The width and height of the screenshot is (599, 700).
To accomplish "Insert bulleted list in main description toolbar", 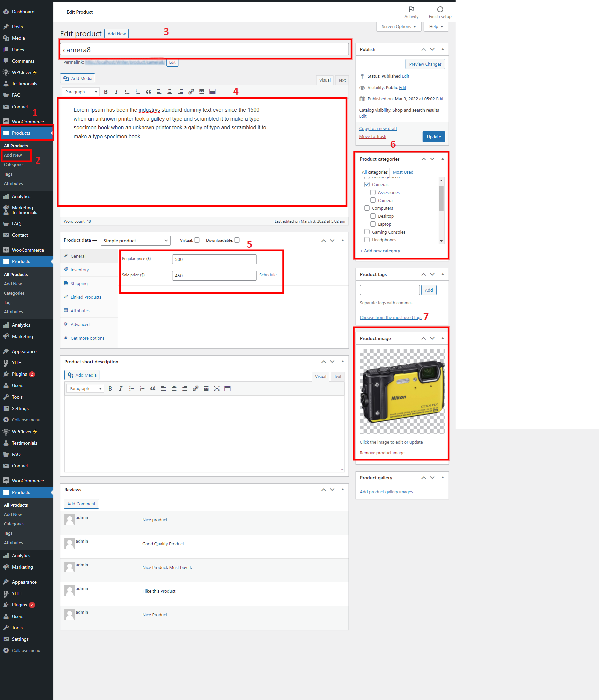I will click(127, 92).
